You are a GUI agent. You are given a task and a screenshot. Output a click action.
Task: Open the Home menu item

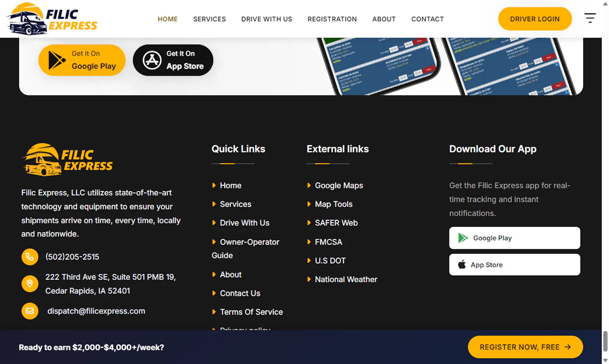pyautogui.click(x=167, y=19)
